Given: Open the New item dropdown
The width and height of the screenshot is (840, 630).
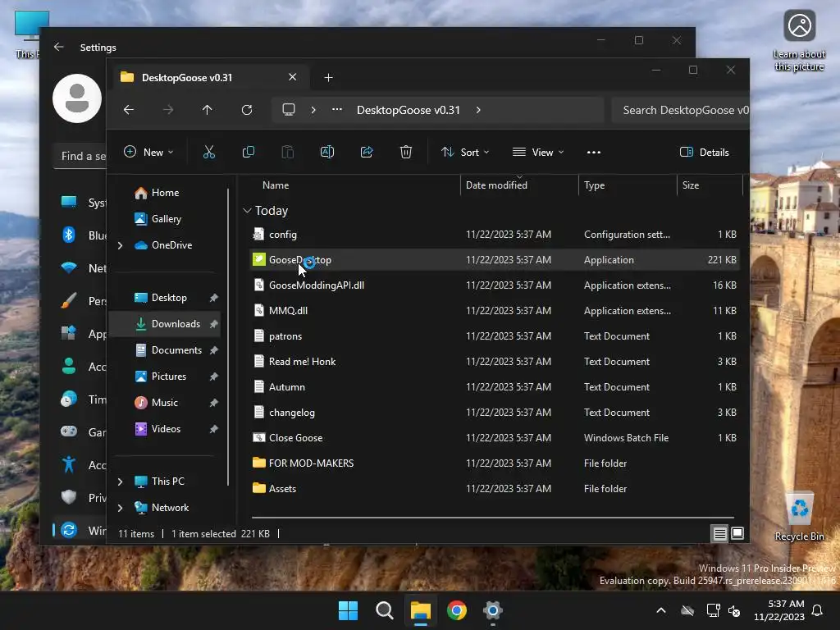Looking at the screenshot, I should tap(148, 152).
